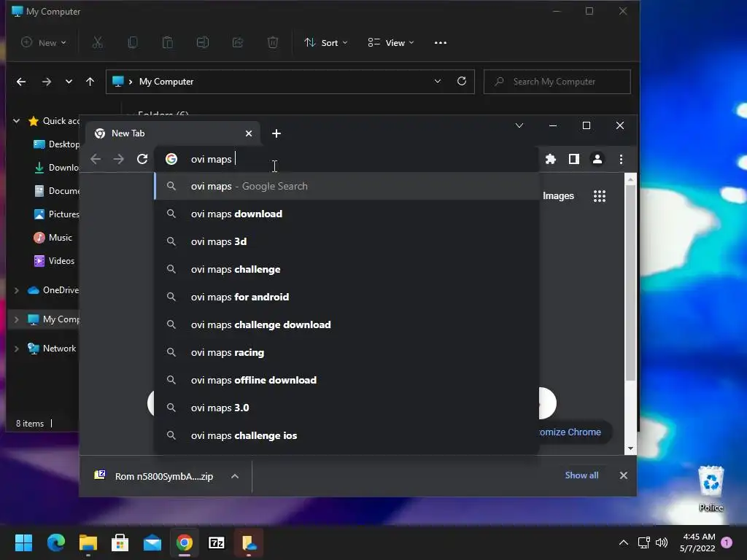Expand the OneDrive tree node
This screenshot has height=560, width=747.
tap(17, 290)
